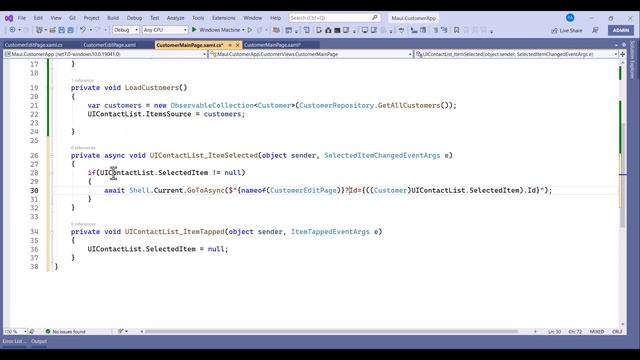The width and height of the screenshot is (640, 360).
Task: Click the code cleanup brush icon
Action: (121, 331)
